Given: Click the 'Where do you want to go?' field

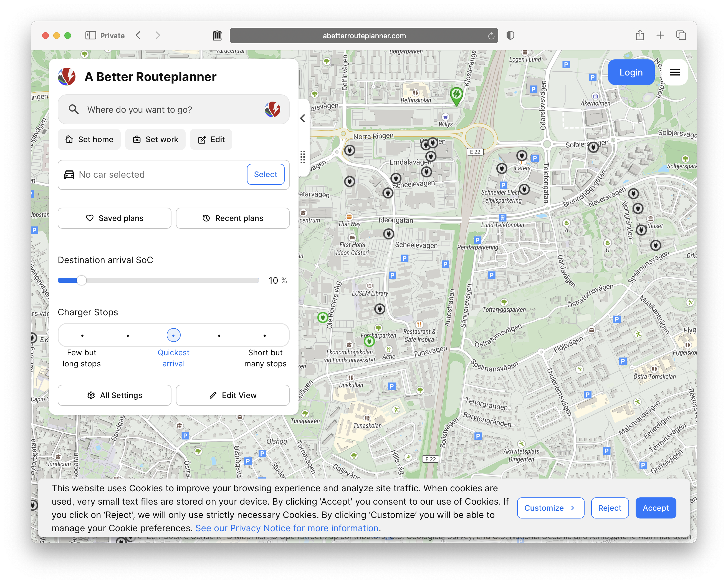Looking at the screenshot, I should 173,109.
